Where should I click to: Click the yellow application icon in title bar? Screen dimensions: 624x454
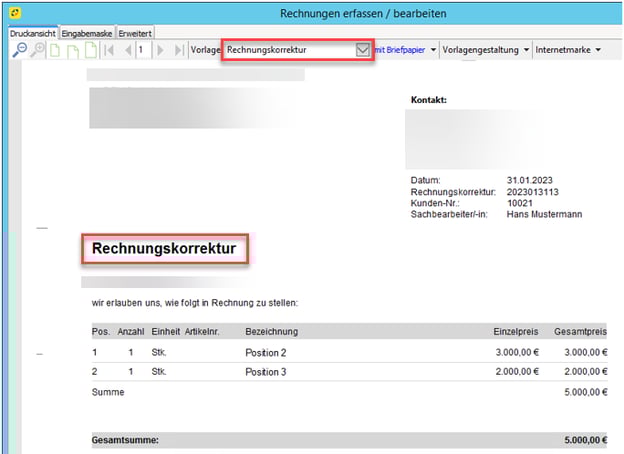(x=14, y=13)
